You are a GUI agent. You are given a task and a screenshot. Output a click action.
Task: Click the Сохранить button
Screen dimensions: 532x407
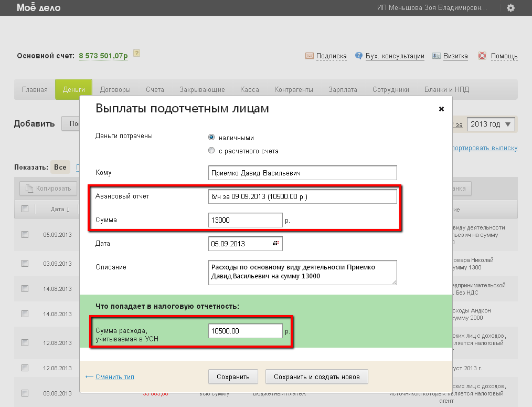point(233,377)
